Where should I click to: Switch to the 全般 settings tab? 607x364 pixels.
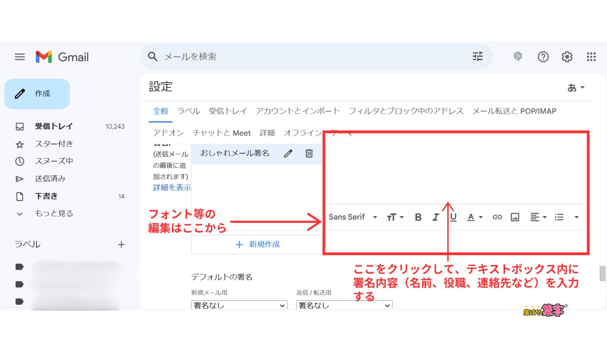(x=161, y=111)
